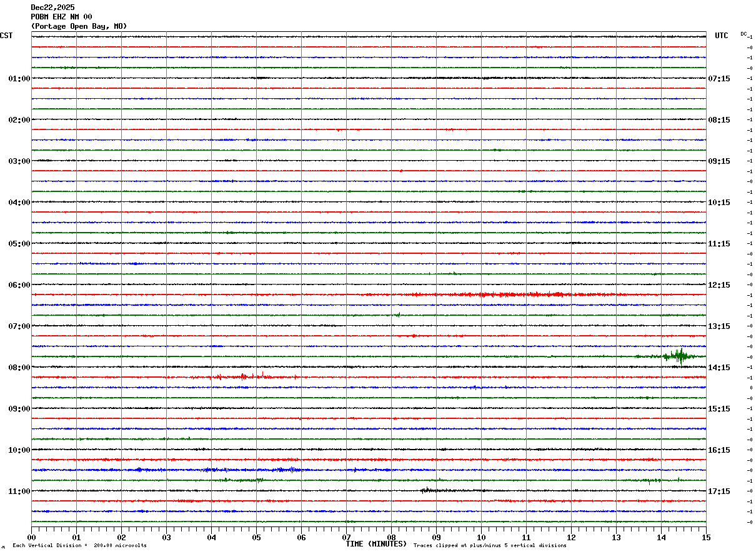Select the 01:00 CST time label

click(x=19, y=79)
